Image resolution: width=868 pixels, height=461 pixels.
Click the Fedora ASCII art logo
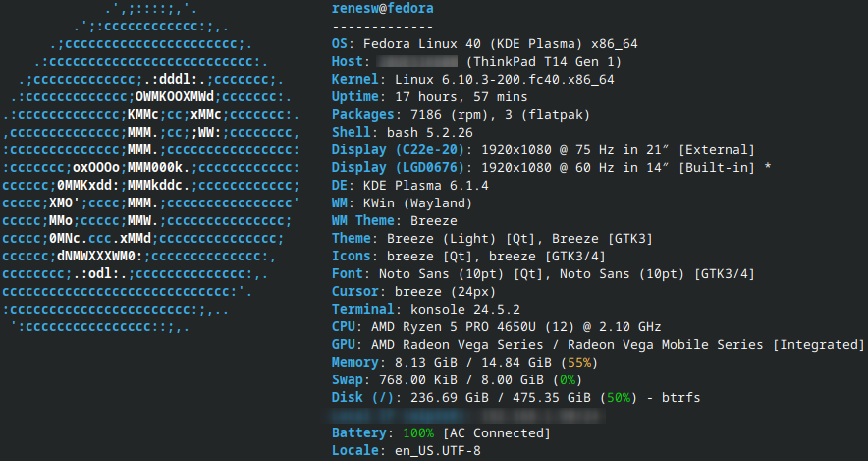150,168
